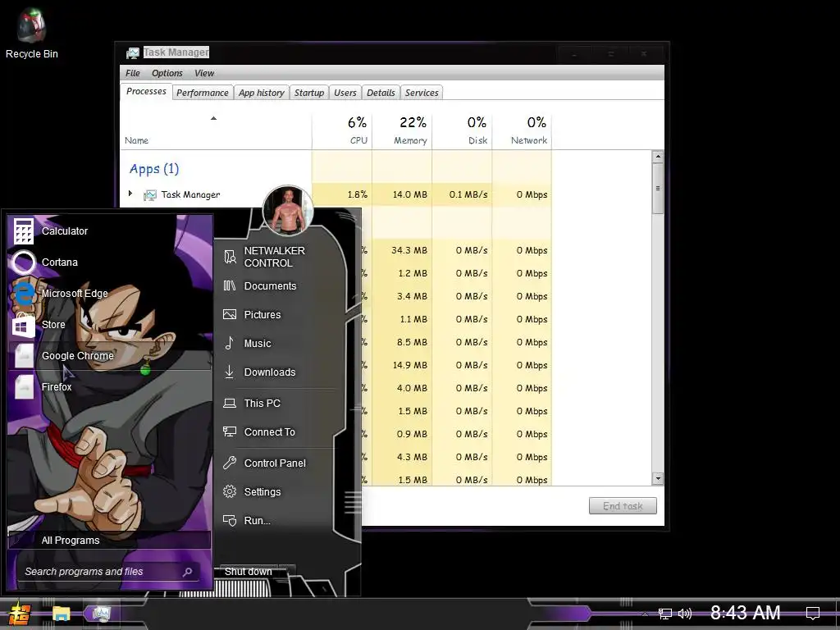Viewport: 840px width, 630px height.
Task: Select the Apps (1) group header
Action: pyautogui.click(x=153, y=169)
